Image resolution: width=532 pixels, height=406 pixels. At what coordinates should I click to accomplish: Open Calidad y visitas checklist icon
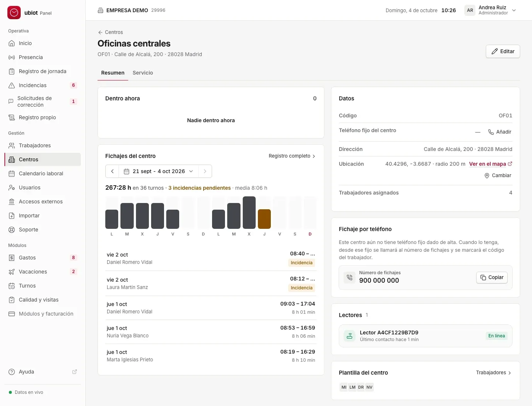[x=12, y=300]
